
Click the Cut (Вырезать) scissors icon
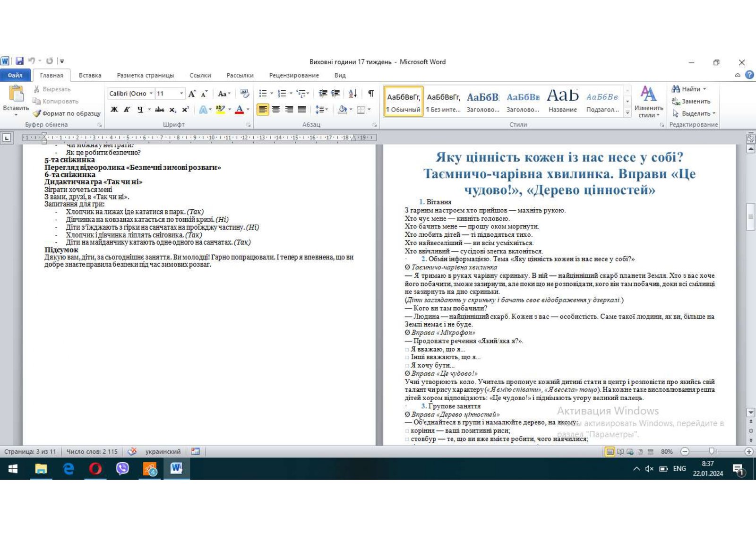[x=36, y=89]
